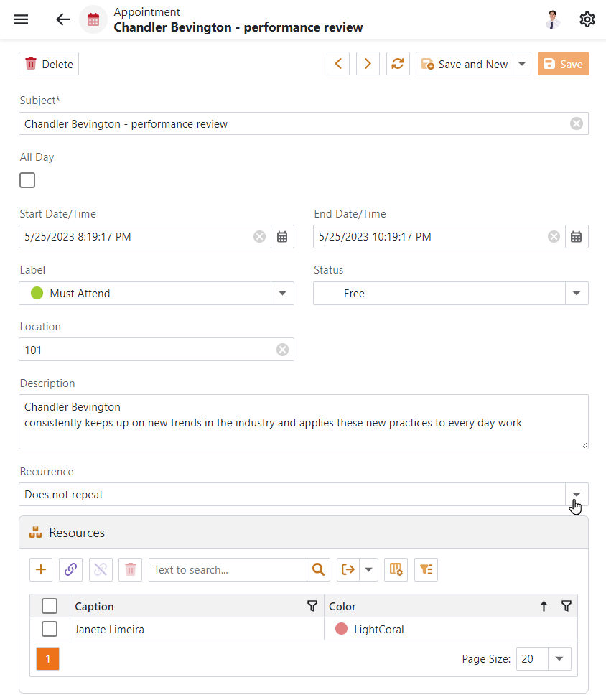Clear the Subject field
606x700 pixels.
[x=577, y=123]
